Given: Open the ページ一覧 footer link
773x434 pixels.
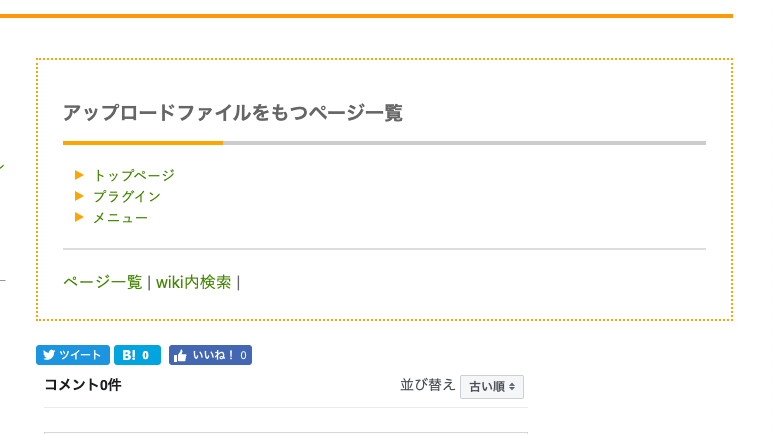Looking at the screenshot, I should [x=103, y=282].
